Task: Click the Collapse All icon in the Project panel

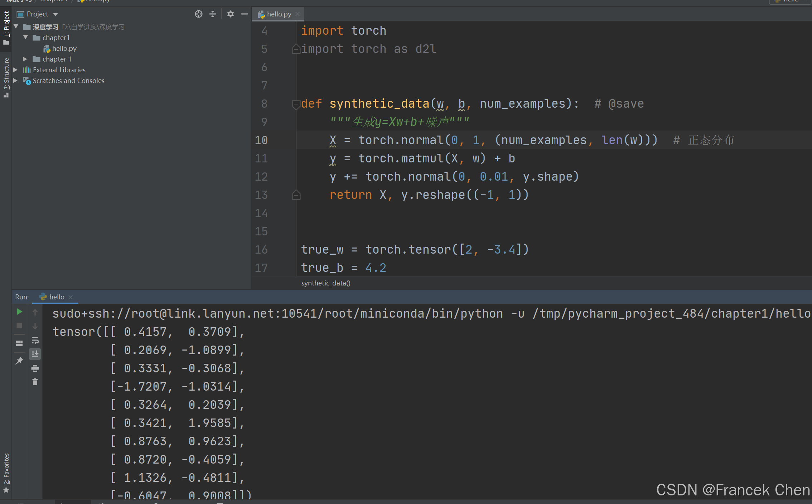Action: [213, 14]
